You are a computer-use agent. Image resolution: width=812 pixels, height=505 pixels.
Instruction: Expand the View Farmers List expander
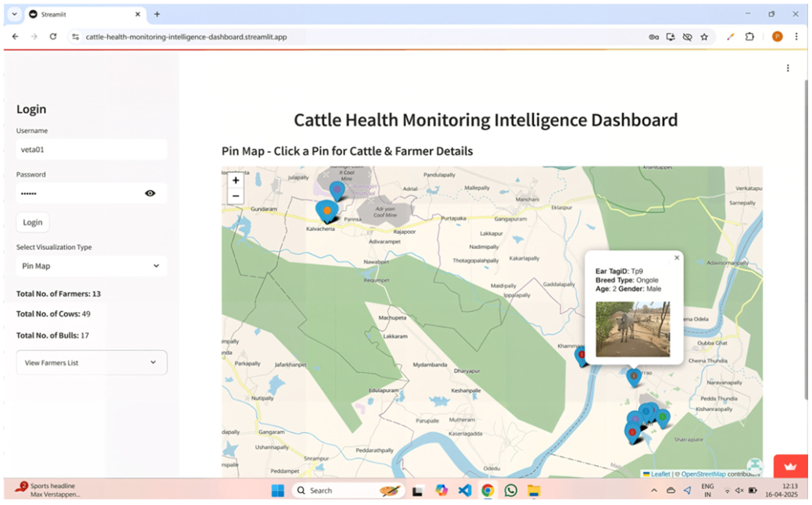[91, 363]
